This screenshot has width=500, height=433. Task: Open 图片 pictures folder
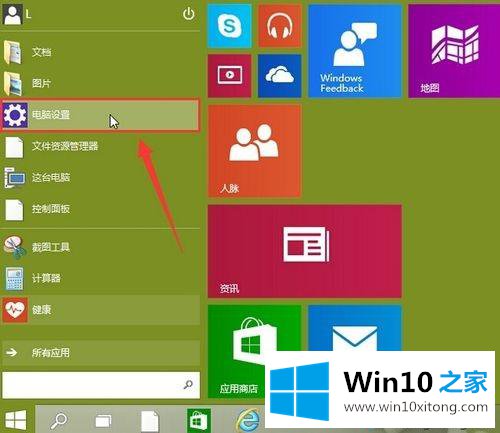(100, 83)
